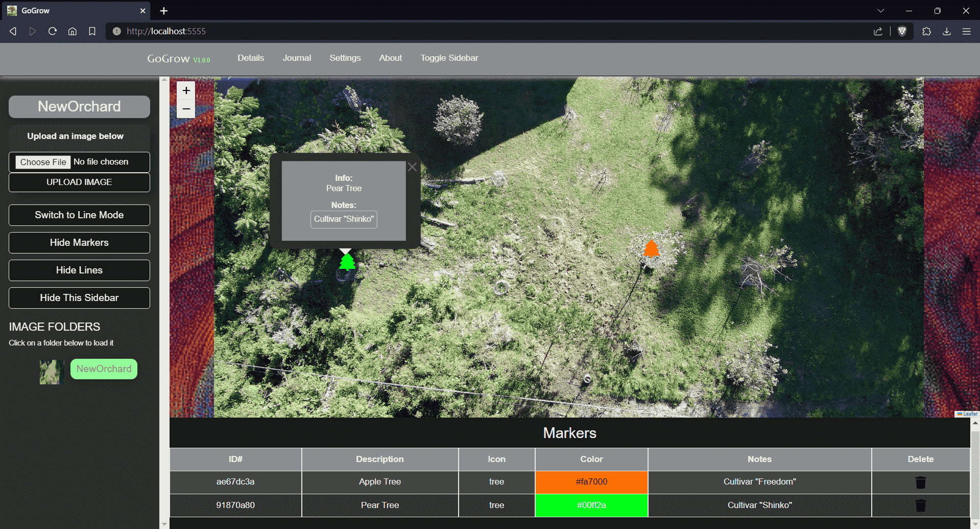Open the browser tab list dropdown
The image size is (980, 529).
pyautogui.click(x=880, y=11)
